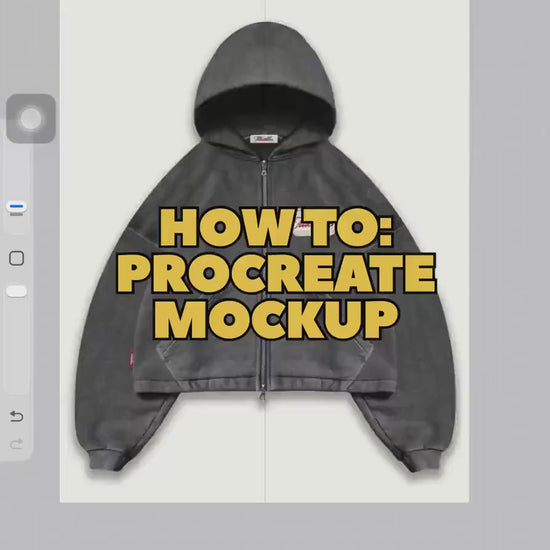
Task: Open the AssistiveTouch floating circle button
Action: coord(31,119)
